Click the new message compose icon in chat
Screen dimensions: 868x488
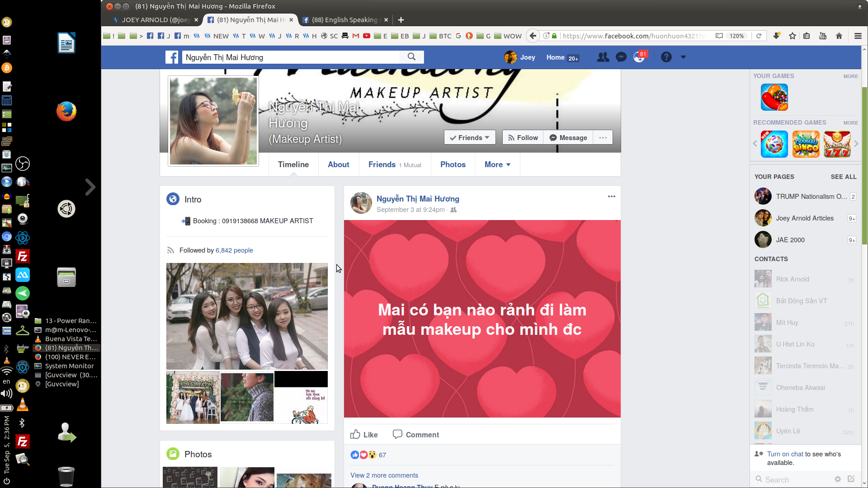click(x=851, y=479)
